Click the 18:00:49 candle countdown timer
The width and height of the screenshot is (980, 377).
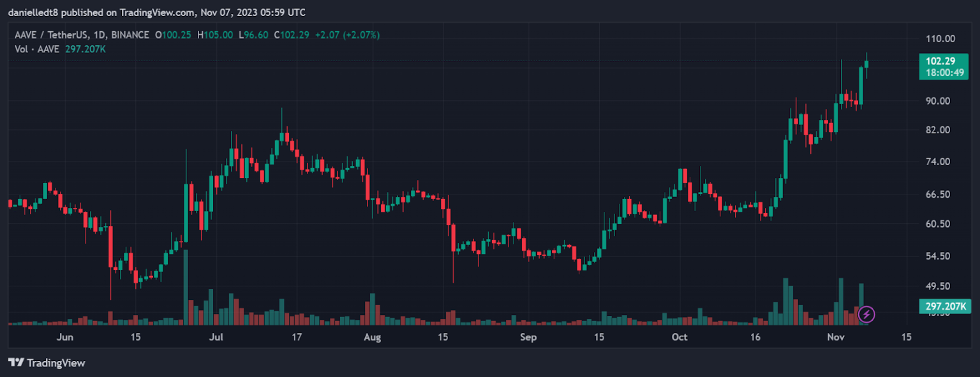[x=939, y=73]
